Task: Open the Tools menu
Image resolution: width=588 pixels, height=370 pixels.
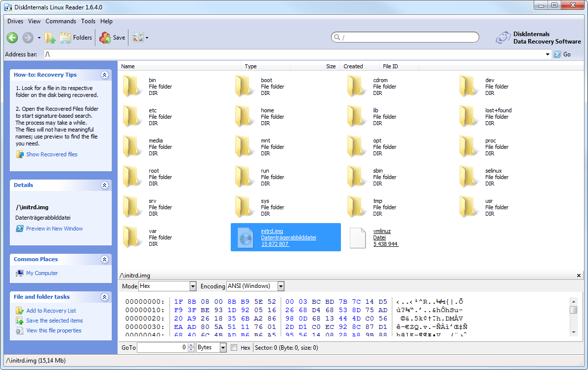Action: (x=88, y=21)
